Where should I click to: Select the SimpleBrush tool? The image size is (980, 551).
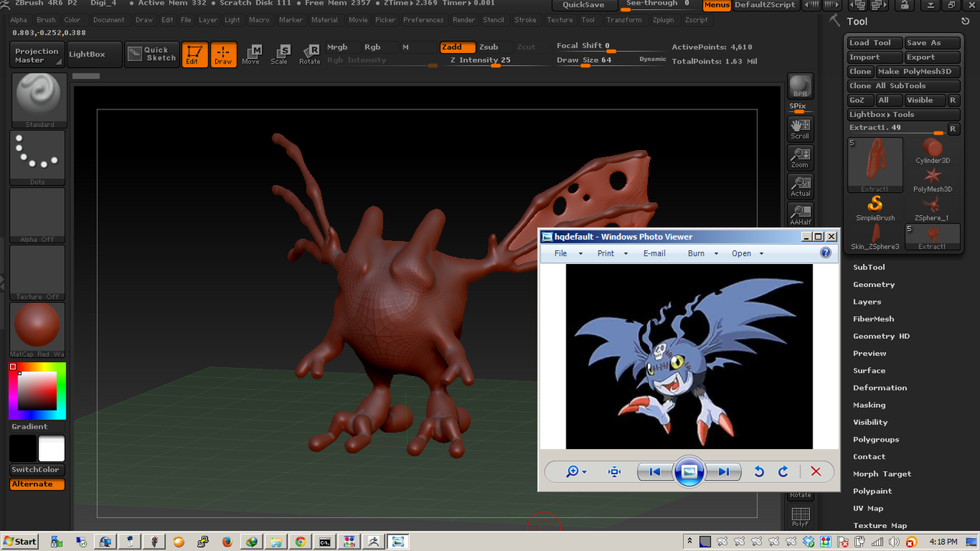tap(875, 208)
